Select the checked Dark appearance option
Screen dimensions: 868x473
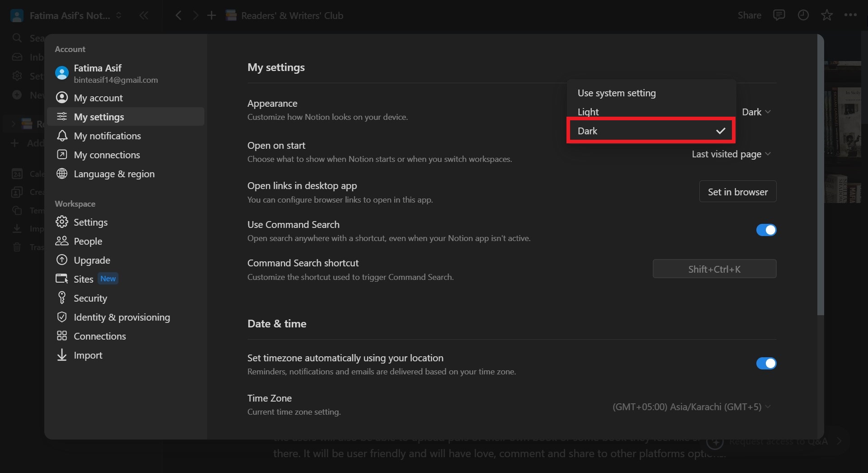tap(651, 131)
